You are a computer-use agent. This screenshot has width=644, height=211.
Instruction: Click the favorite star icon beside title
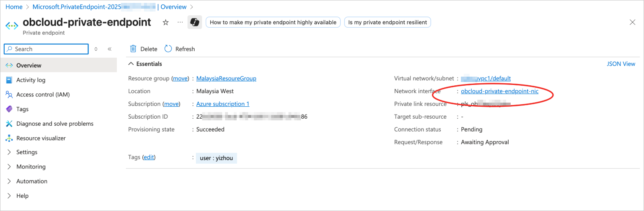(166, 22)
